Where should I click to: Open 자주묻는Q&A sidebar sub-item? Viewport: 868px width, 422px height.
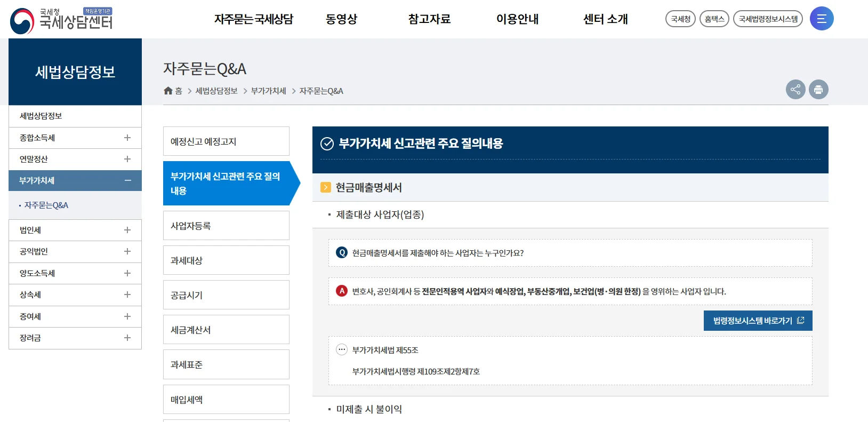pos(46,205)
